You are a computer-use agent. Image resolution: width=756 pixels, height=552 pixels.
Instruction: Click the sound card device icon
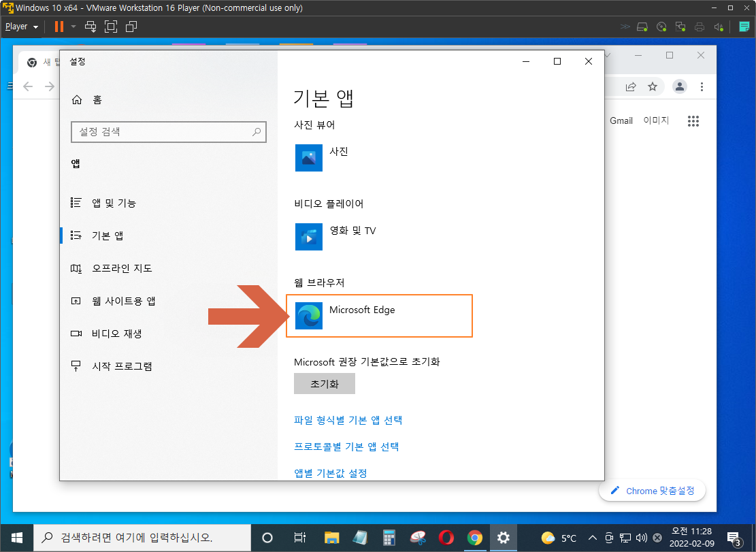719,27
